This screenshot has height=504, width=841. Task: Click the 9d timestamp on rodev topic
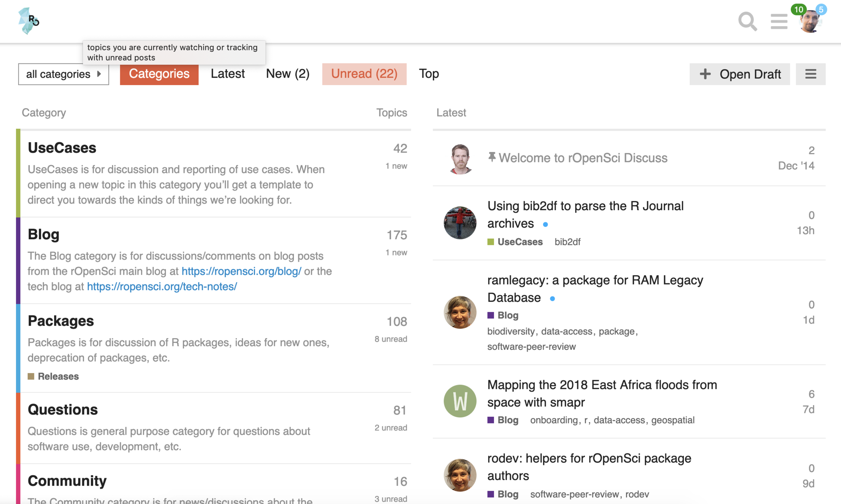(809, 483)
